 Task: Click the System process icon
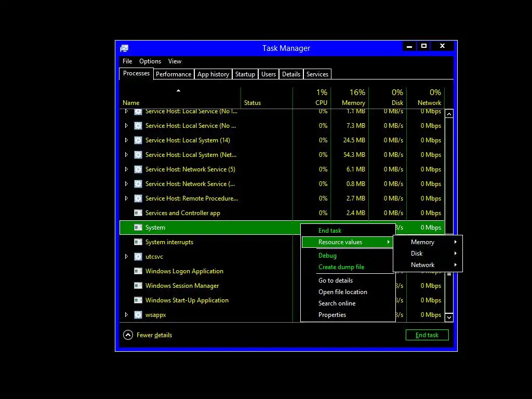click(138, 228)
